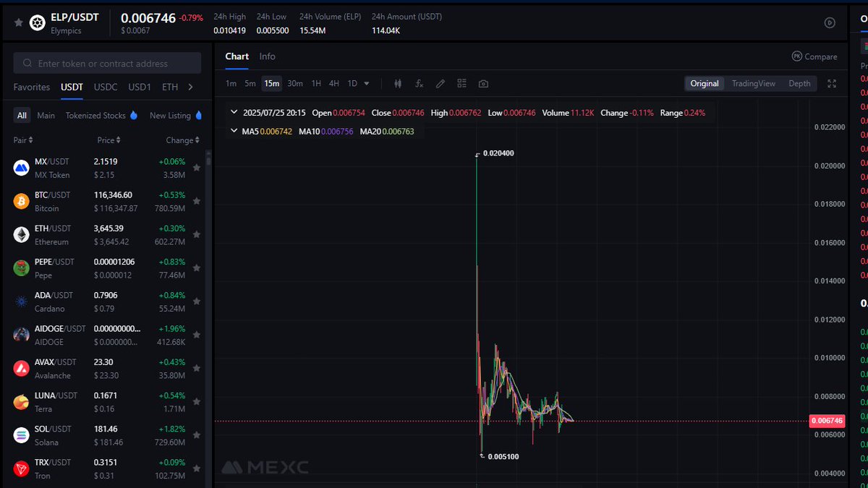Click the MX Token logo
The width and height of the screenshot is (868, 488).
[21, 168]
